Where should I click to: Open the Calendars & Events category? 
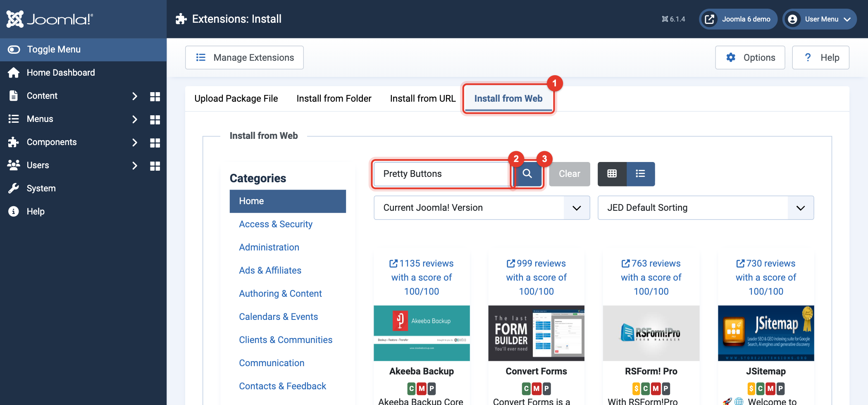click(x=279, y=317)
